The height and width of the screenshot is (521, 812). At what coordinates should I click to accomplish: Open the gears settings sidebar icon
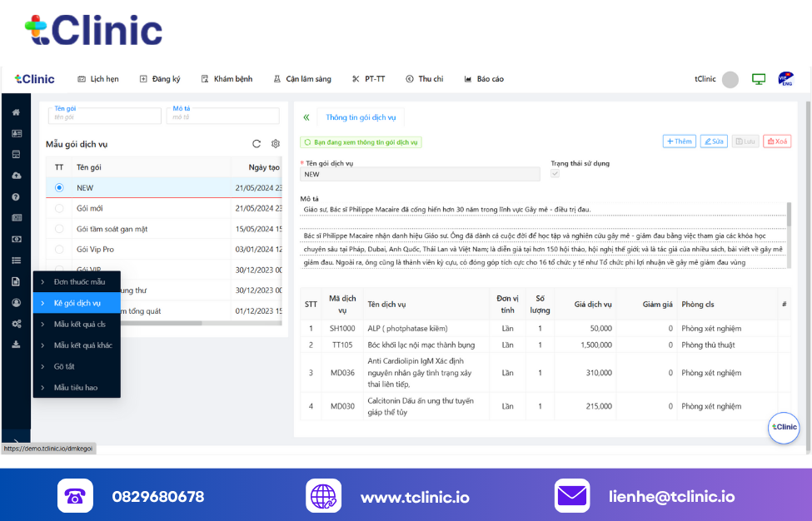point(16,324)
